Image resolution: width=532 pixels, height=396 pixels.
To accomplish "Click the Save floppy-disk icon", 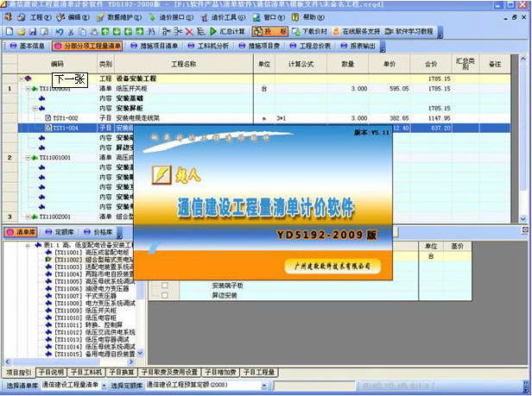I will point(33,32).
